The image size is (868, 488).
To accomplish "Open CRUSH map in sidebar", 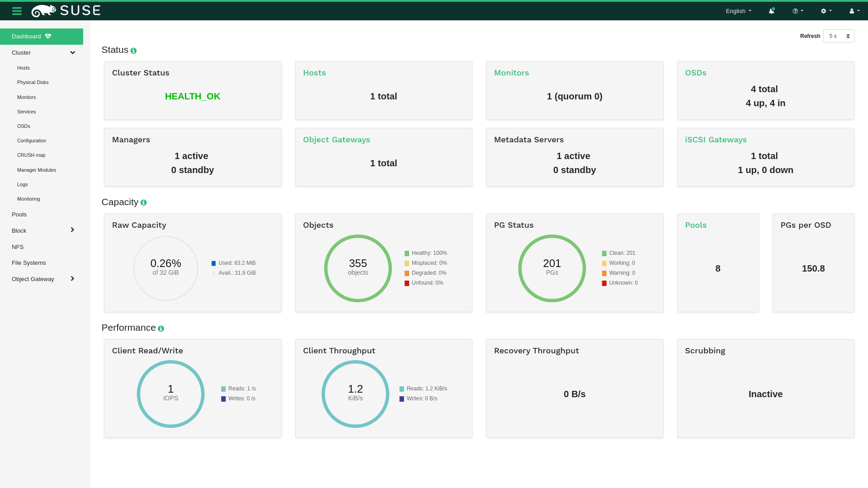I will 31,155.
